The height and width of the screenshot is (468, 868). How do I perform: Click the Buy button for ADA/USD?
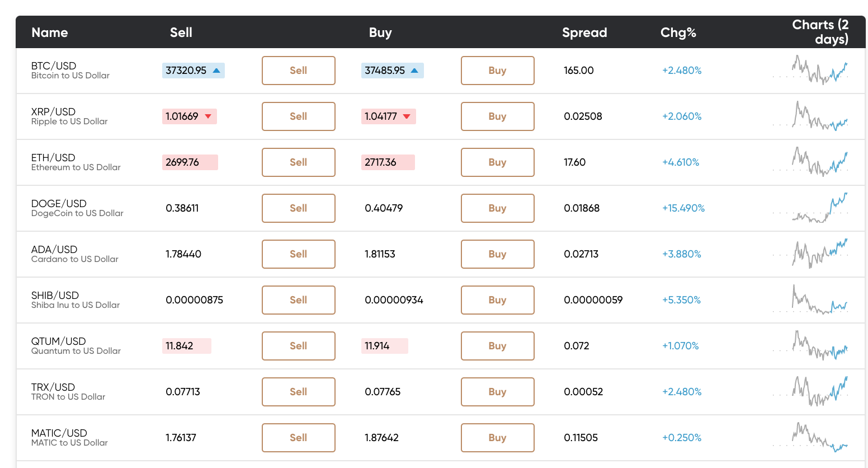[x=498, y=254]
